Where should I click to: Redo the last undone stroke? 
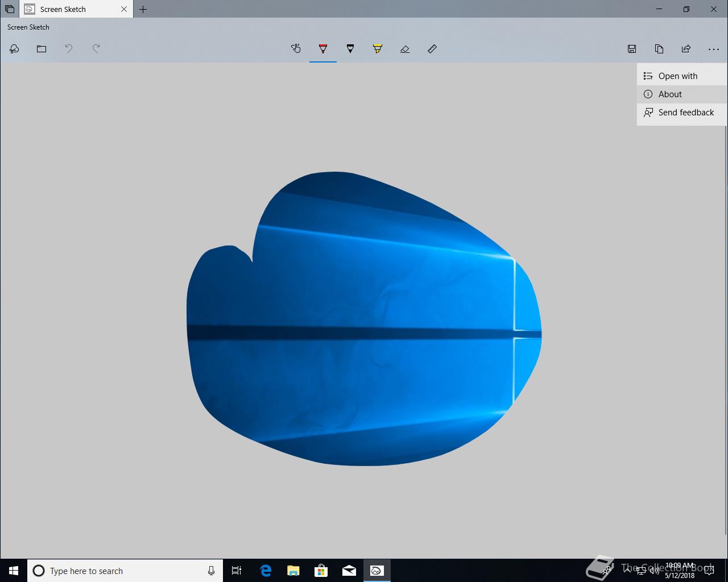pos(96,49)
